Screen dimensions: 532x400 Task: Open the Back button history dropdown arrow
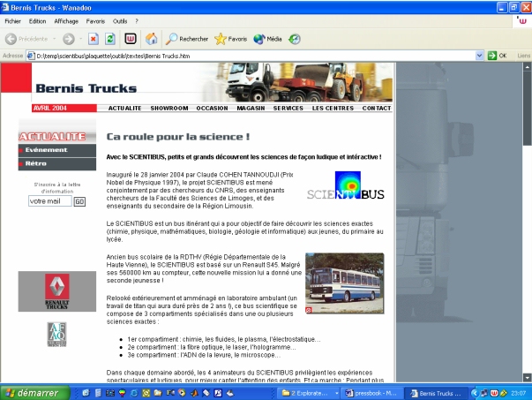tap(55, 39)
